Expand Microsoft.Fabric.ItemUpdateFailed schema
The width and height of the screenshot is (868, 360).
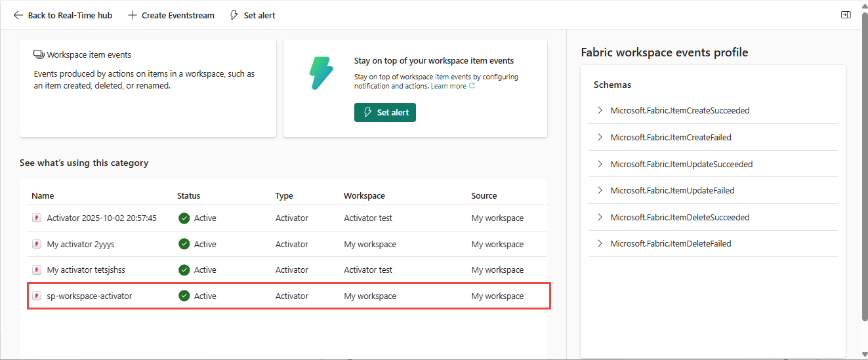click(600, 190)
